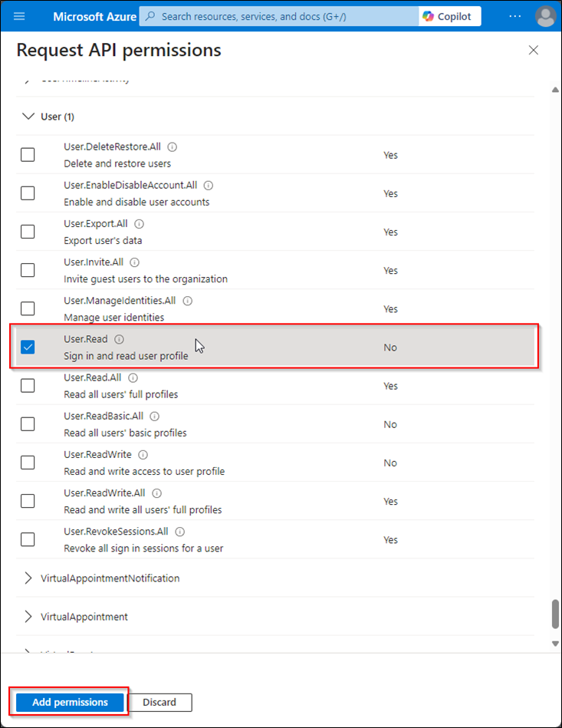Launch Copilot from the header
The image size is (562, 728).
click(449, 17)
